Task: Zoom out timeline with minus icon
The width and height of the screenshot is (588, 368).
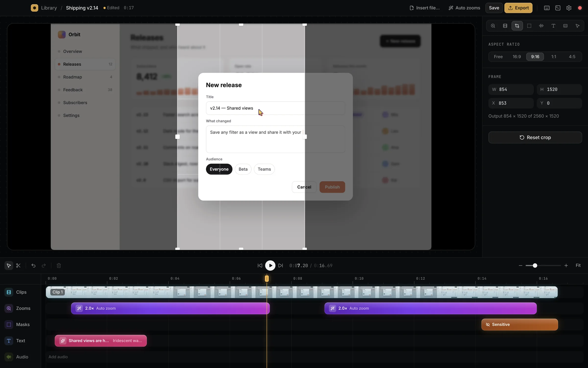Action: 520,265
